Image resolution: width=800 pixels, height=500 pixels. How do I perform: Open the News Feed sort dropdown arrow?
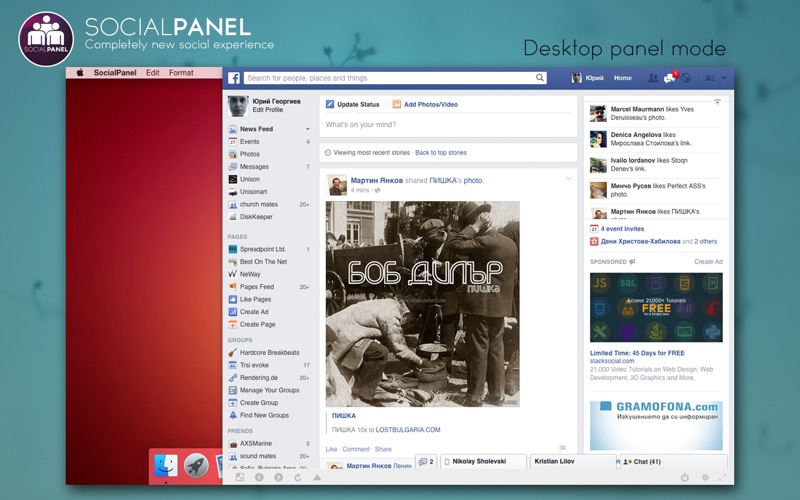[308, 129]
